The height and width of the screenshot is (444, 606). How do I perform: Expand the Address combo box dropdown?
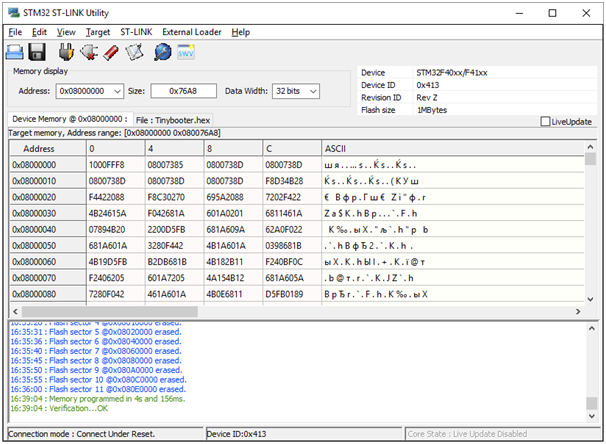(117, 91)
